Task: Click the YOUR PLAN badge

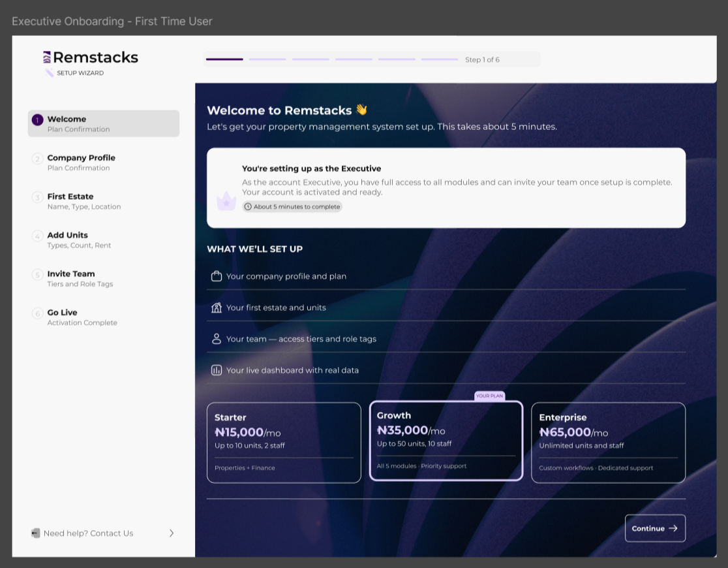Action: pyautogui.click(x=489, y=396)
